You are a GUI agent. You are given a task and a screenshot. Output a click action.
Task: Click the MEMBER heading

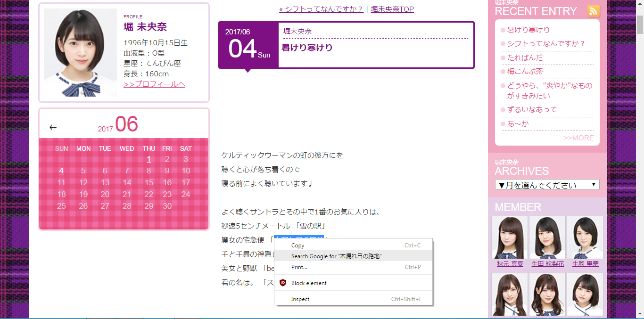(518, 207)
